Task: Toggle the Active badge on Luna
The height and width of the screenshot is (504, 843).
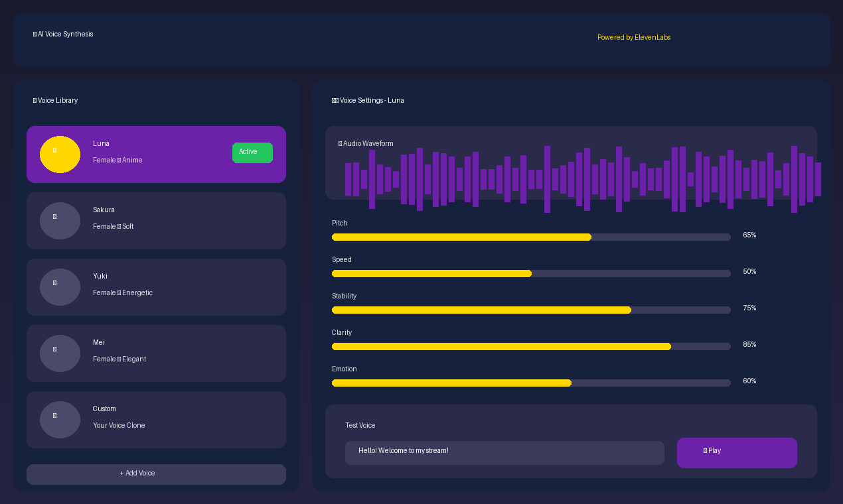Action: click(252, 153)
